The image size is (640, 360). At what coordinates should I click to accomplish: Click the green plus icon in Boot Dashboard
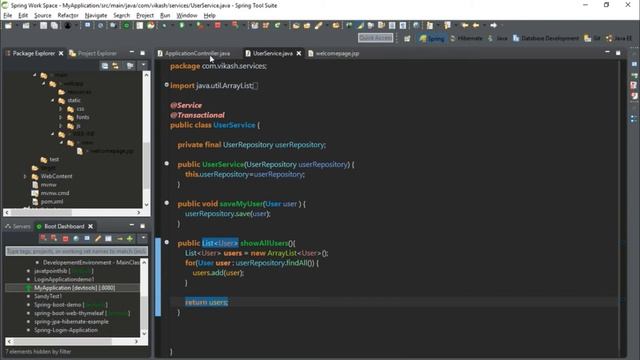pyautogui.click(x=130, y=238)
